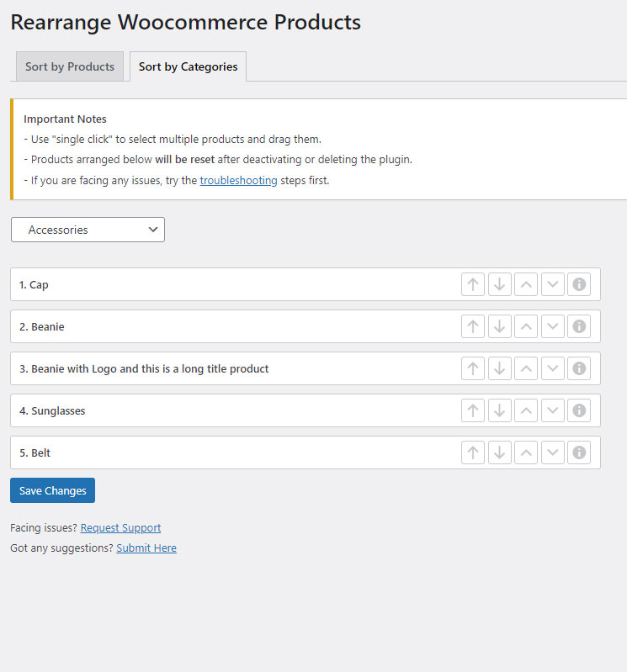Follow the Request Support link

click(x=120, y=527)
